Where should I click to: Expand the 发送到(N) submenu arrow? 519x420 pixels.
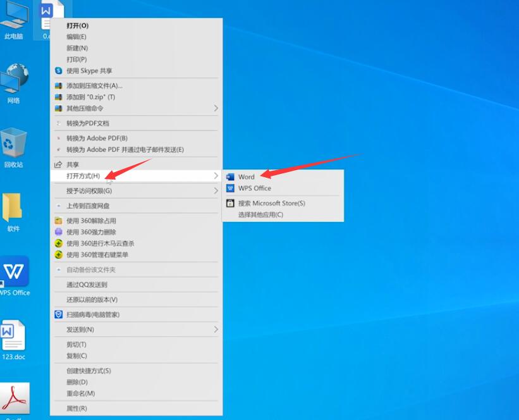tap(216, 330)
